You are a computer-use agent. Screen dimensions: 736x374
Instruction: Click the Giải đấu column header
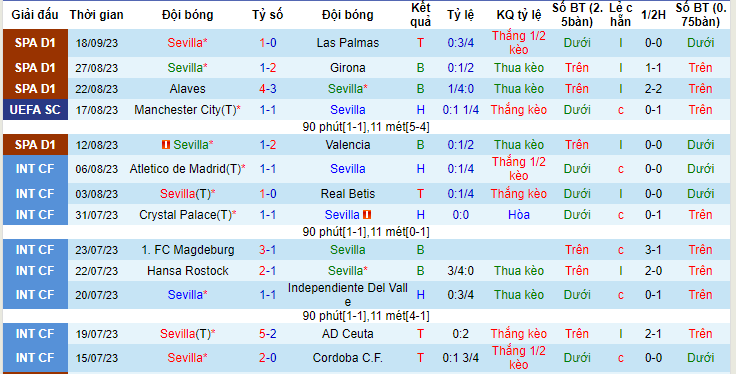click(35, 15)
